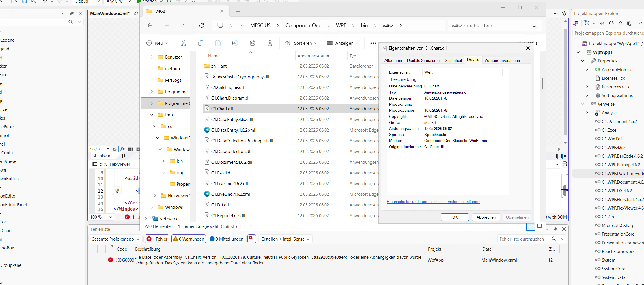
Task: Switch to the Allgemein tab in properties dialog
Action: tap(393, 60)
